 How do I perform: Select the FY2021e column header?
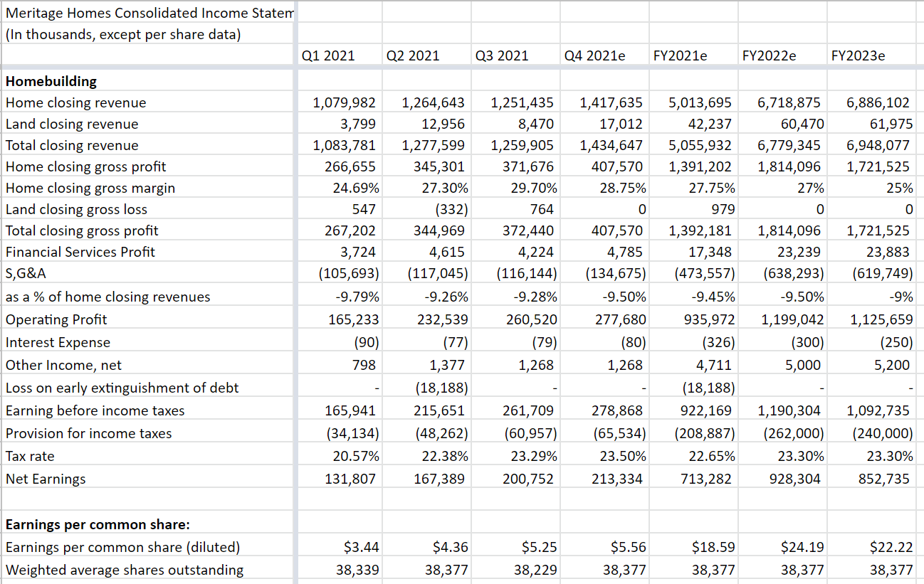click(x=680, y=55)
